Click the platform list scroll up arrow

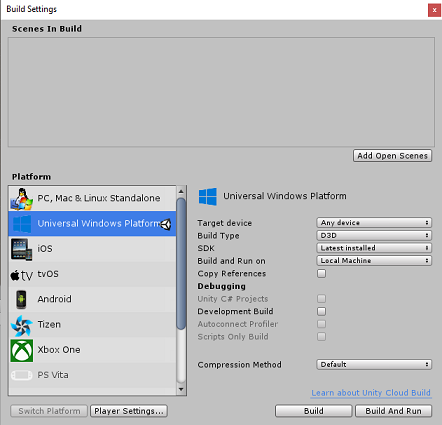click(x=181, y=191)
